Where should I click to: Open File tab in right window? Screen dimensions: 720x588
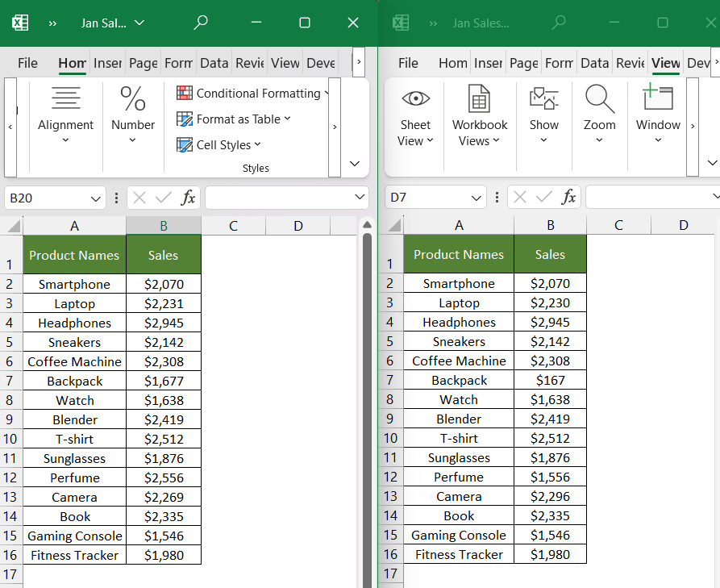click(x=408, y=63)
